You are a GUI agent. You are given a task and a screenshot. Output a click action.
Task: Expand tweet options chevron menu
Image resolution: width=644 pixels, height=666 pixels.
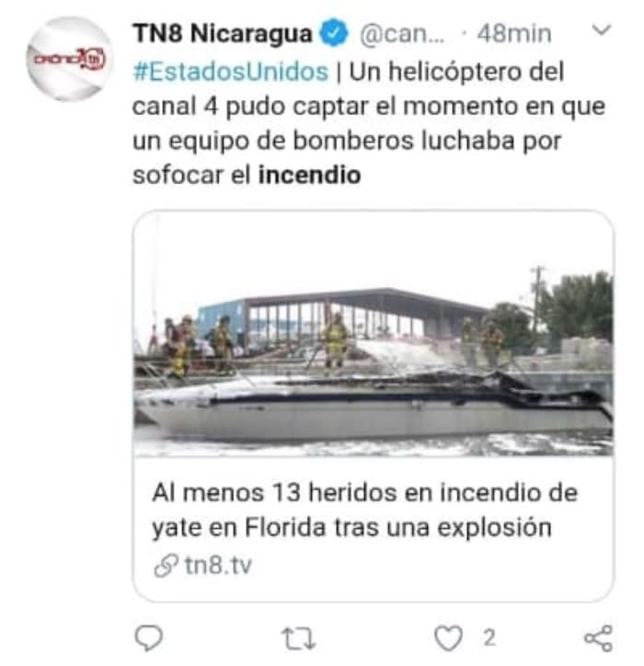tap(601, 30)
